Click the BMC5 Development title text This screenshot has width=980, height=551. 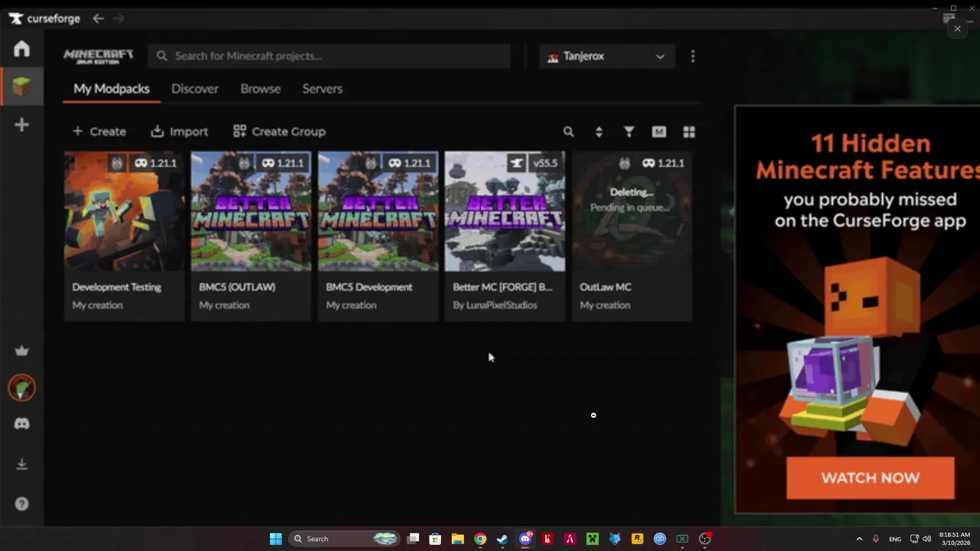pyautogui.click(x=369, y=287)
